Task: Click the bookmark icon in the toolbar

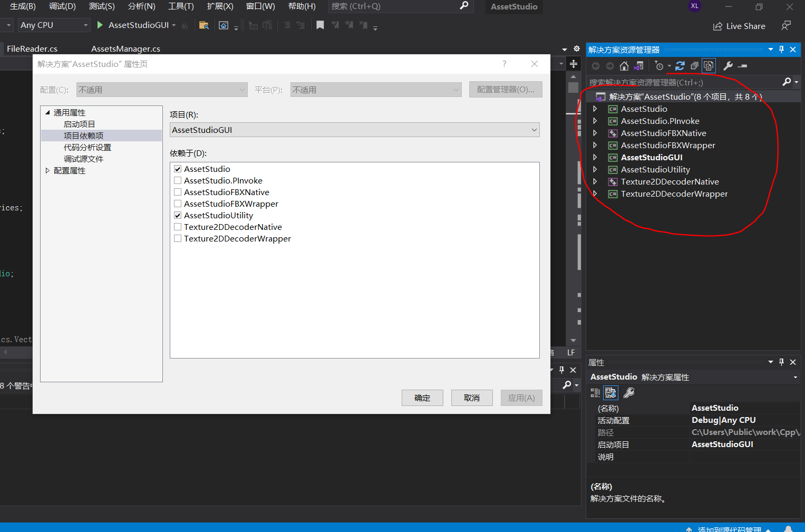Action: (x=320, y=25)
